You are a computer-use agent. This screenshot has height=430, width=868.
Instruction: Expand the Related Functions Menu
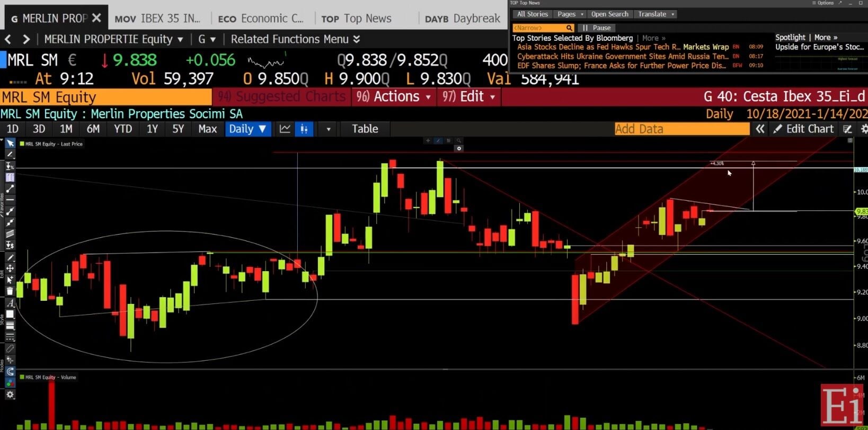coord(295,39)
